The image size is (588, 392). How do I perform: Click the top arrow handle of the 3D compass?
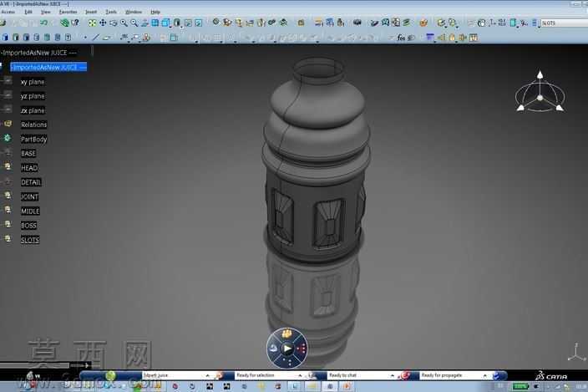point(540,74)
